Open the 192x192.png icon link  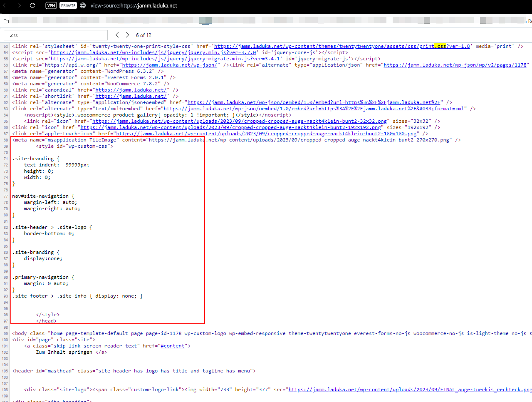click(x=231, y=127)
